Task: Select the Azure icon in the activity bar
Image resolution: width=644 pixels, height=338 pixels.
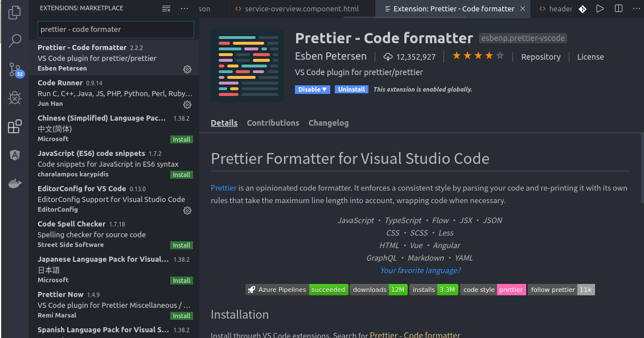Action: (15, 154)
